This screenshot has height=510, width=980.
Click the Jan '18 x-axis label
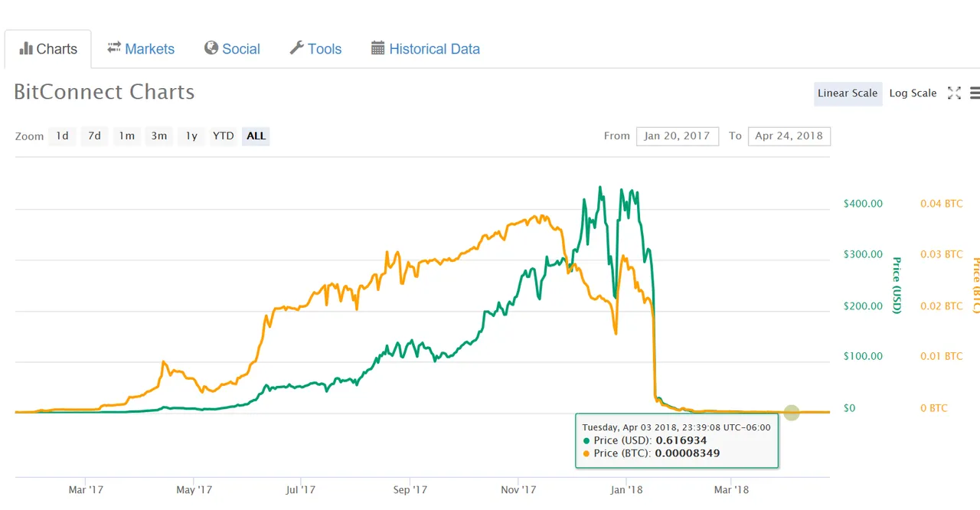tap(626, 489)
